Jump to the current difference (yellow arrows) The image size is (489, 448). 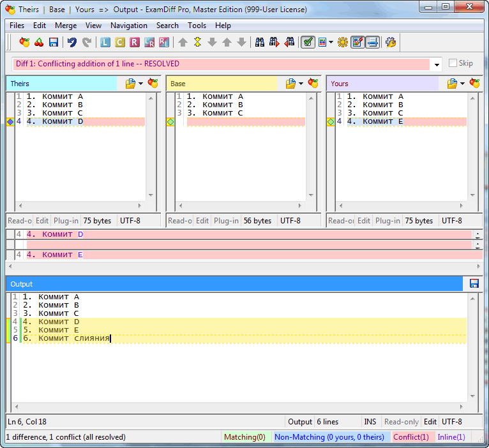coord(198,42)
